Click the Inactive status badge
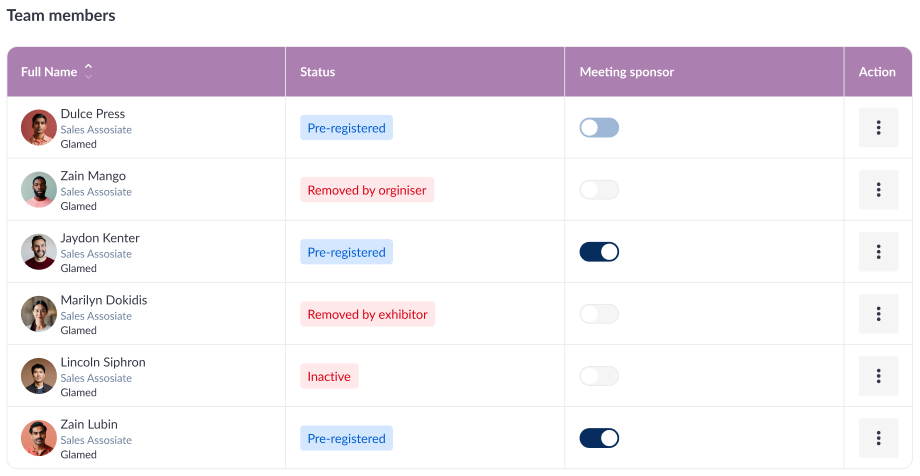The image size is (920, 476). click(x=329, y=376)
